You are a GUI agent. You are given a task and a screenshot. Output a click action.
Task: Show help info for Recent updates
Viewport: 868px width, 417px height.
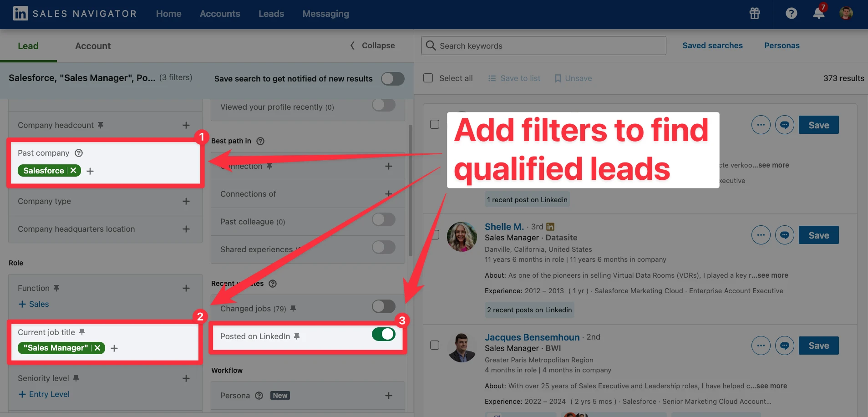click(x=273, y=284)
